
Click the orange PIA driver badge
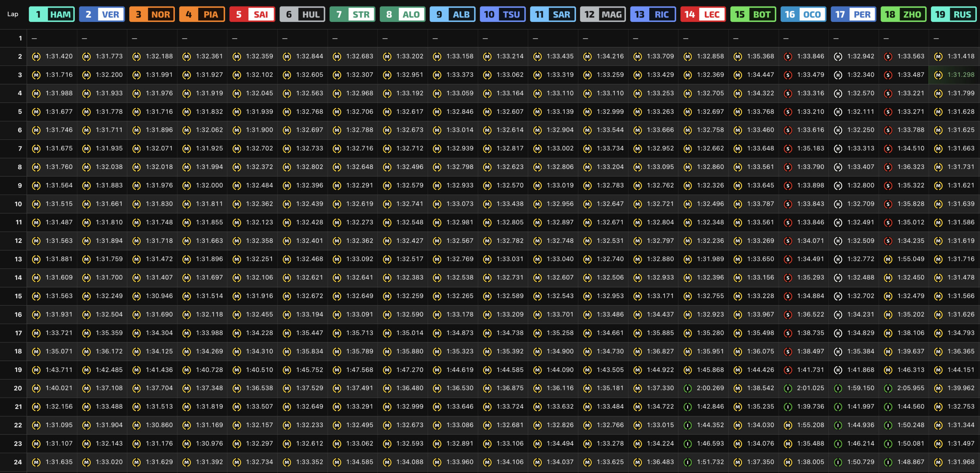[x=202, y=15]
